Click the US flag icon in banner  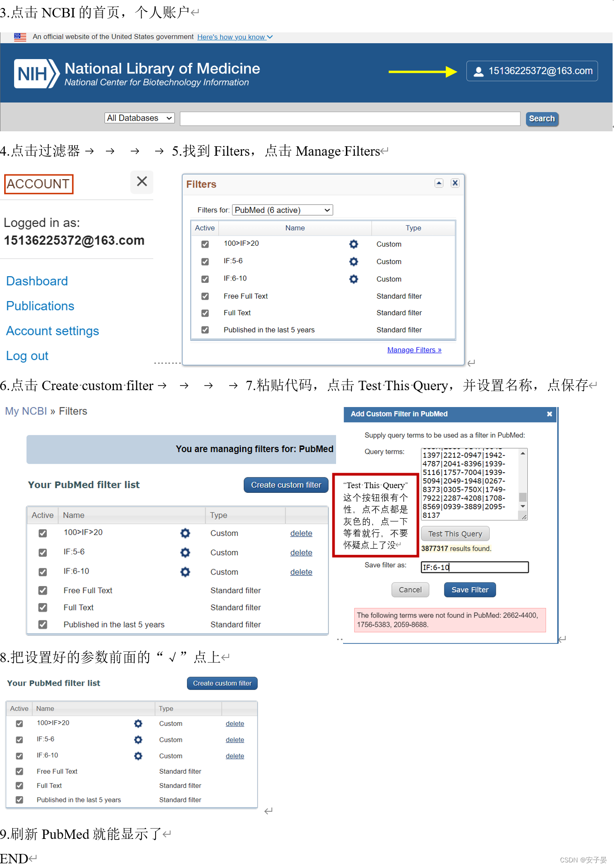[20, 37]
